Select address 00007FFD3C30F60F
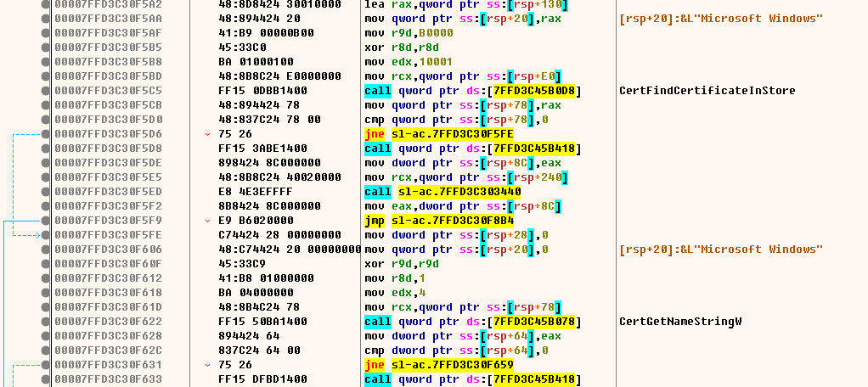The image size is (868, 387). tap(108, 264)
